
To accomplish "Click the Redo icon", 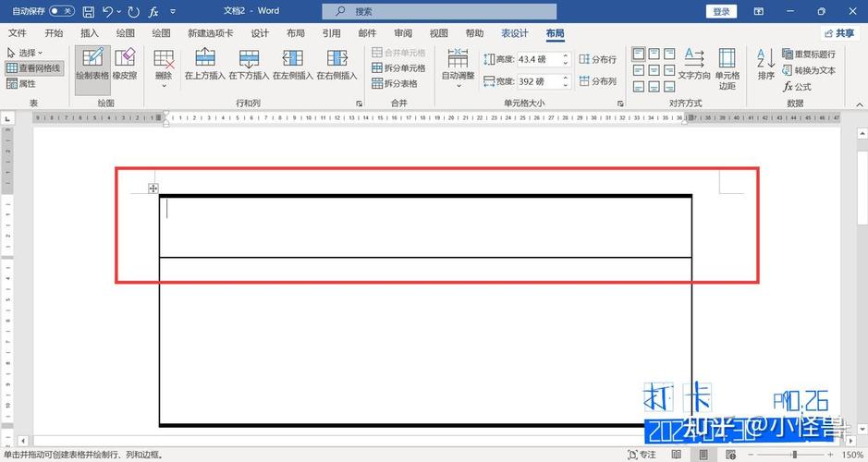I will pos(133,11).
